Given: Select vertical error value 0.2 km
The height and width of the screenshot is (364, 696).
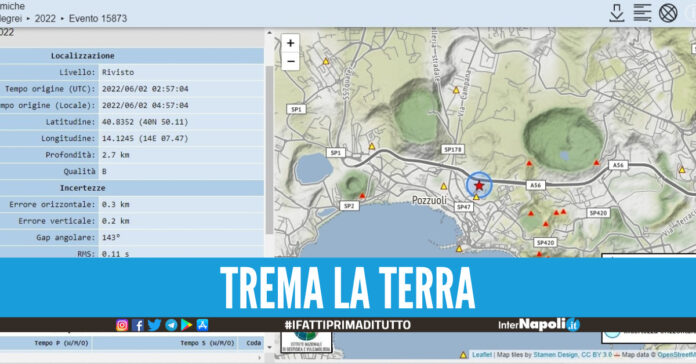Looking at the screenshot, I should coord(115,221).
